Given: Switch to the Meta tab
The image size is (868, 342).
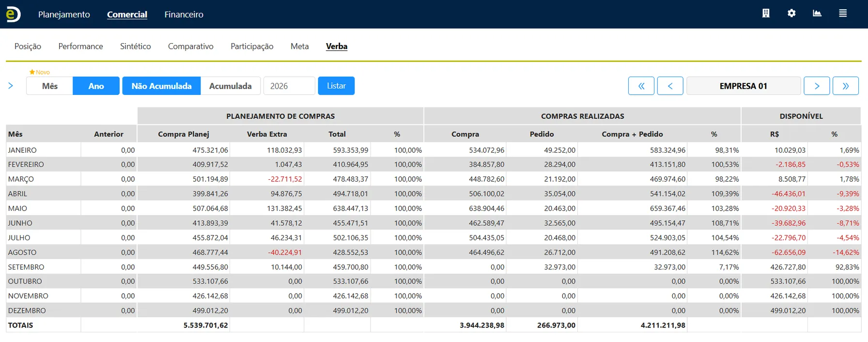Looking at the screenshot, I should 299,46.
